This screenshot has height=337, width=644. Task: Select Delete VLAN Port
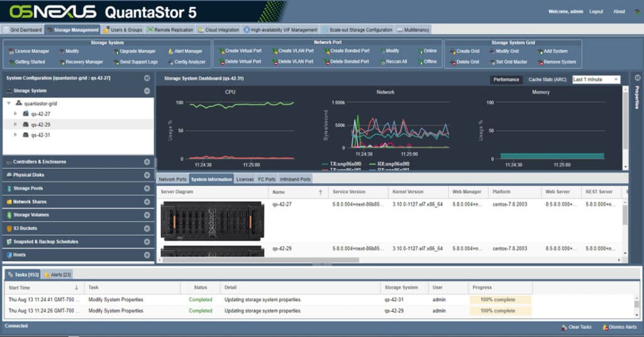293,62
